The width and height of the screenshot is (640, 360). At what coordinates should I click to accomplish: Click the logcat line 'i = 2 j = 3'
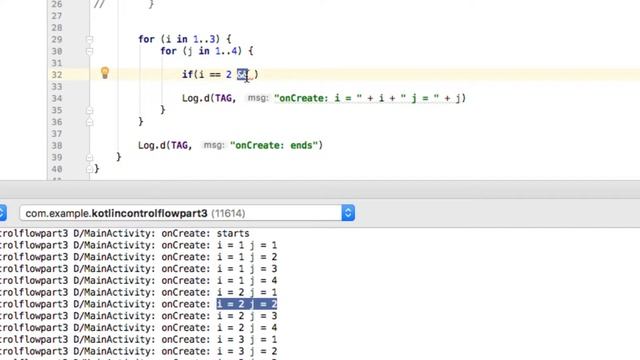[139, 316]
